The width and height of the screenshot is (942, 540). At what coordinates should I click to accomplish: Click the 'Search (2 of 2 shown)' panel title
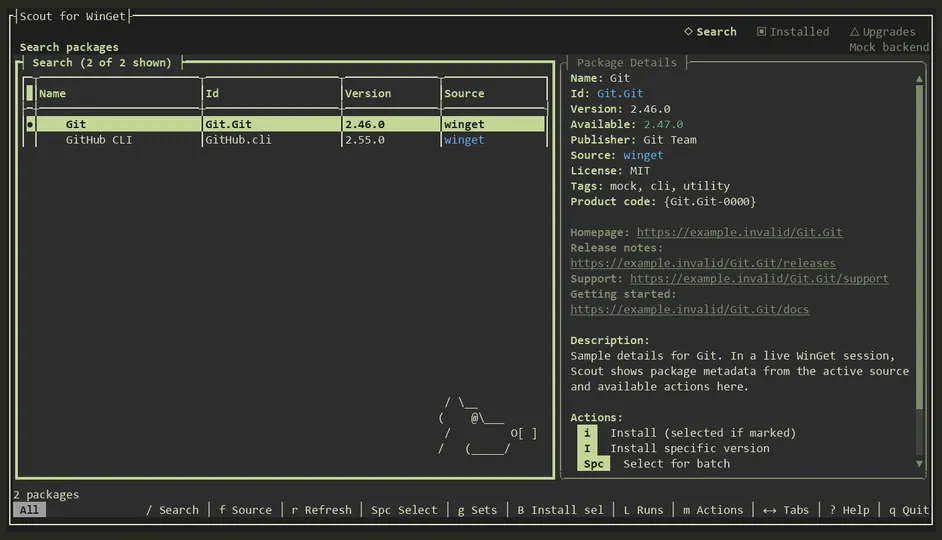tap(102, 63)
